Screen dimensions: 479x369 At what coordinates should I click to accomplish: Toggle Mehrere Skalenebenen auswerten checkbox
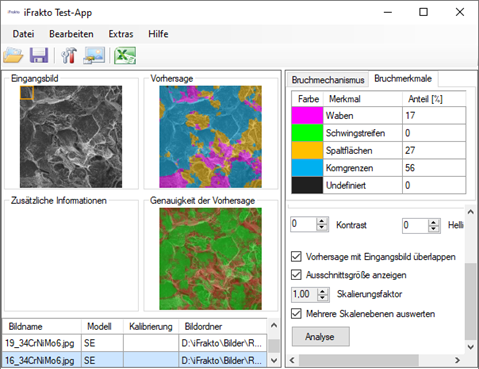(296, 314)
